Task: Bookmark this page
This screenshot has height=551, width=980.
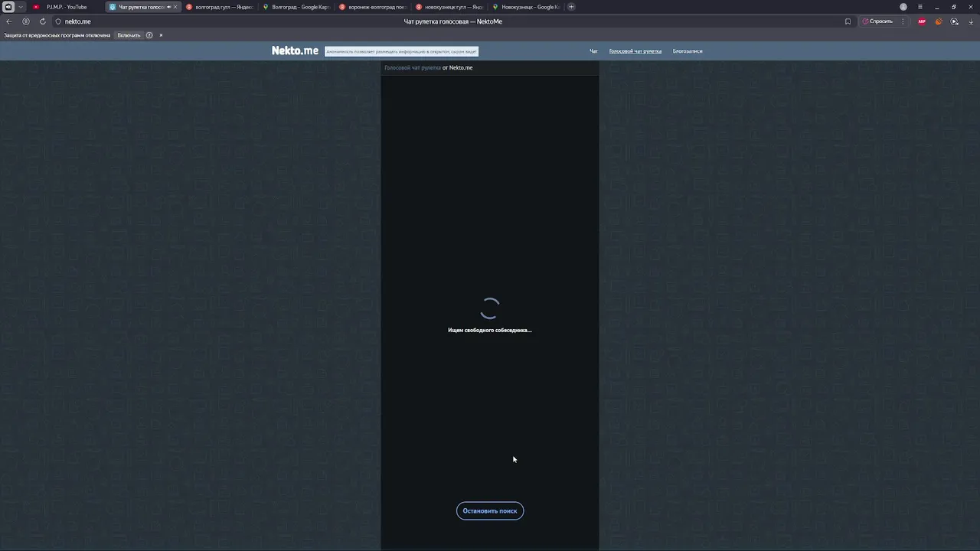Action: point(848,21)
